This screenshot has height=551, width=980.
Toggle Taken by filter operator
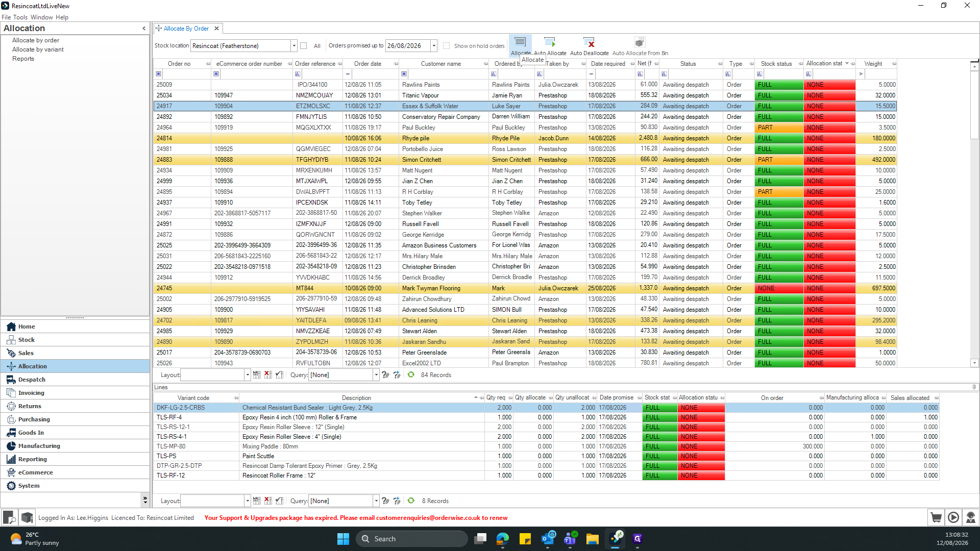tap(540, 74)
